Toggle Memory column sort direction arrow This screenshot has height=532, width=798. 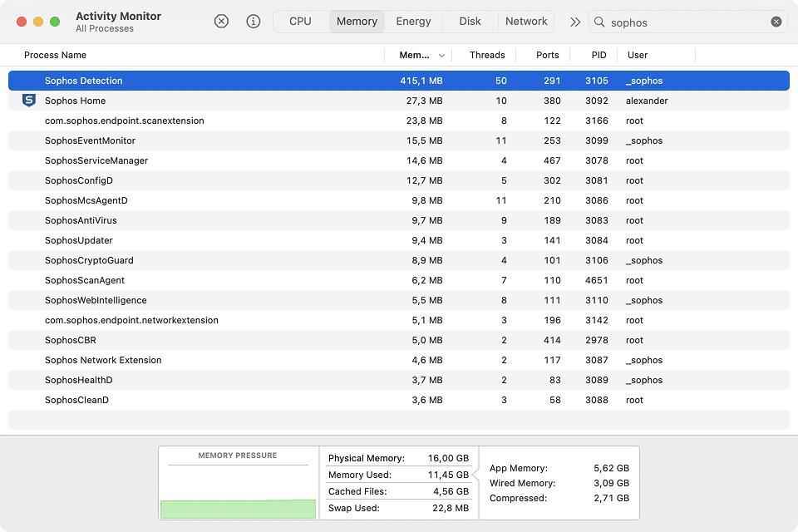pyautogui.click(x=441, y=56)
